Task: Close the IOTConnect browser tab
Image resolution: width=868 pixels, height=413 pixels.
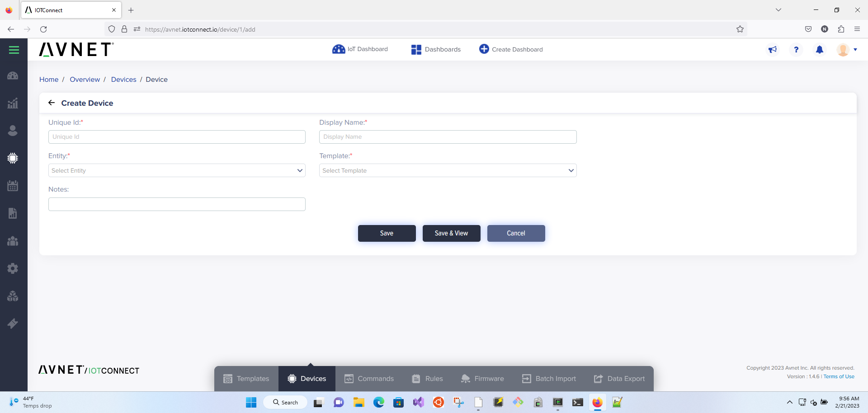Action: (114, 10)
